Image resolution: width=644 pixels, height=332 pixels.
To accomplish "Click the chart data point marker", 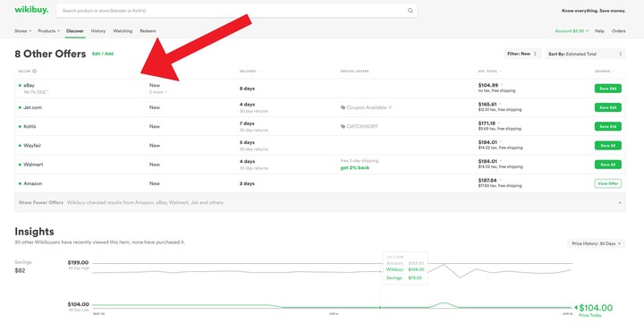I will tap(380, 307).
